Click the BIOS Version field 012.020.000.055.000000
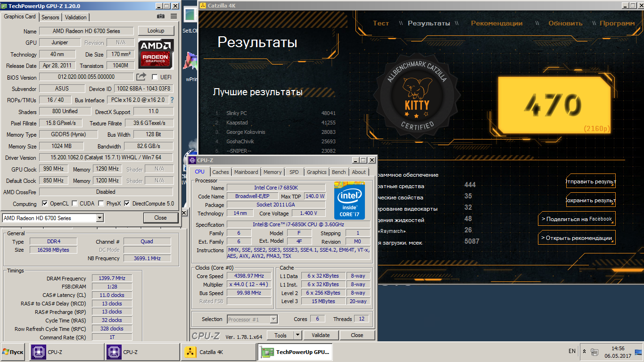This screenshot has width=644, height=362. (86, 77)
